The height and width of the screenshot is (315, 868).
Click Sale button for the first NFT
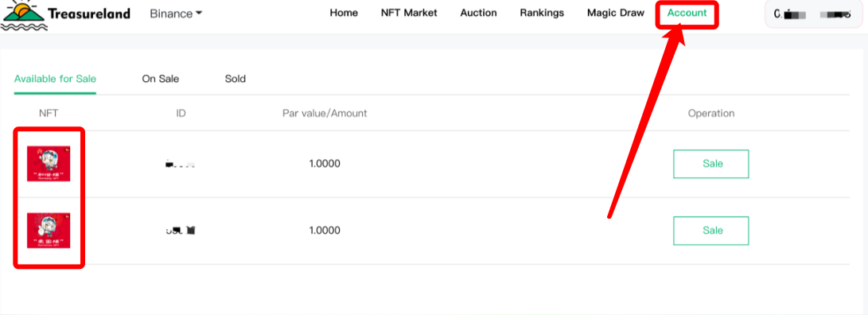point(710,164)
